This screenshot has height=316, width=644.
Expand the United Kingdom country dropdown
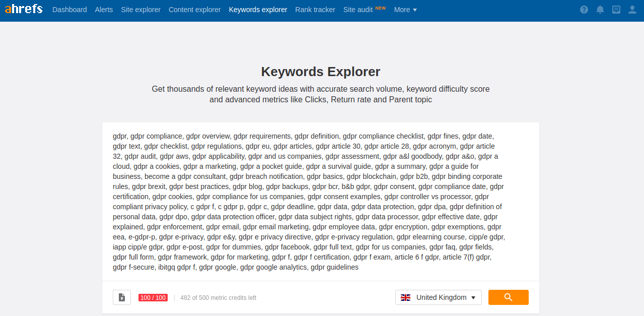coord(439,297)
